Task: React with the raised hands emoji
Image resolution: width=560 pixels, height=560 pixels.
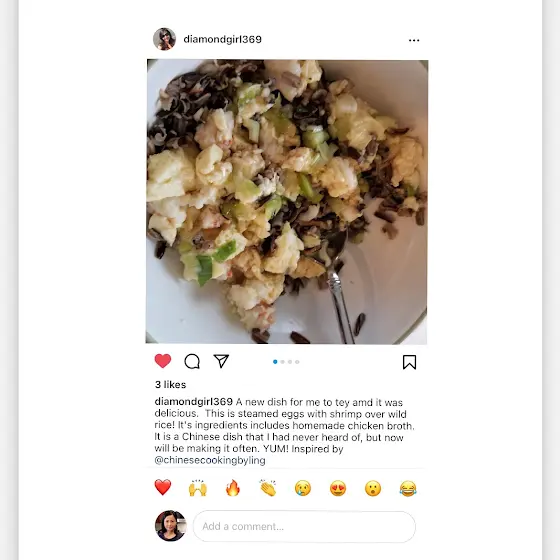Action: (x=198, y=488)
